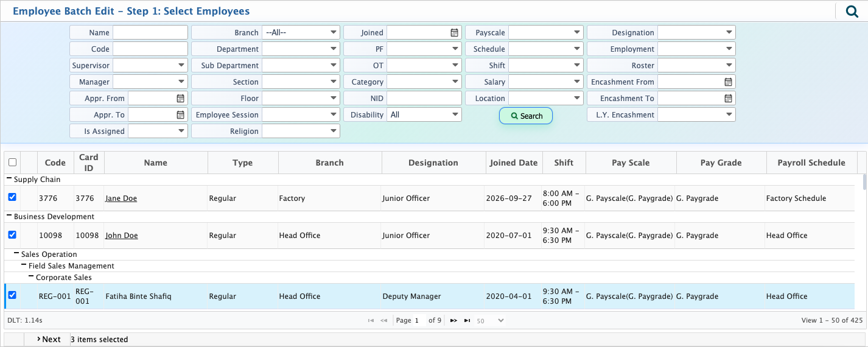Open the Floor dropdown
This screenshot has width=868, height=347.
(301, 98)
